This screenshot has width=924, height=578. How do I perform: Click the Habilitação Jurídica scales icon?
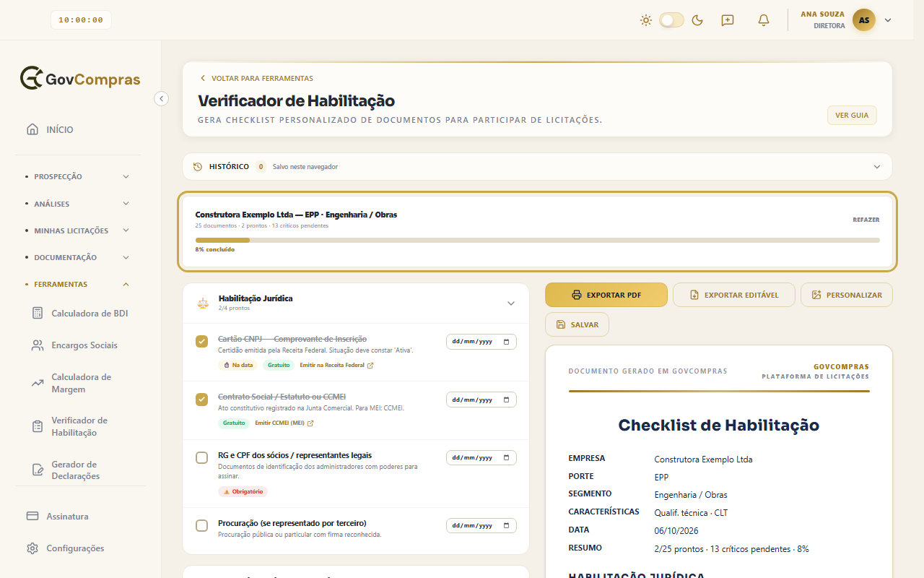click(203, 303)
